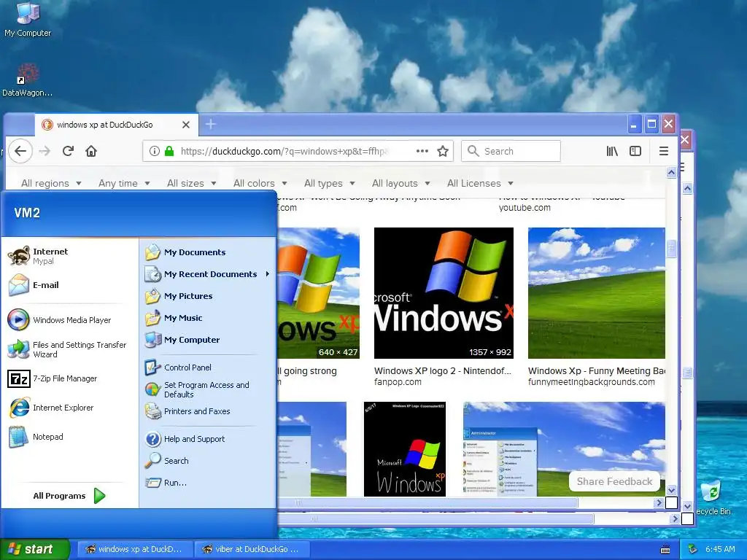
Task: Open Help and Support
Action: point(208,438)
